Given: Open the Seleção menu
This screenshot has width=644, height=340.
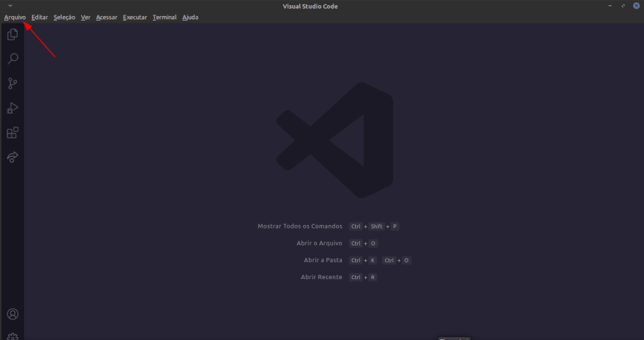Looking at the screenshot, I should (x=64, y=18).
